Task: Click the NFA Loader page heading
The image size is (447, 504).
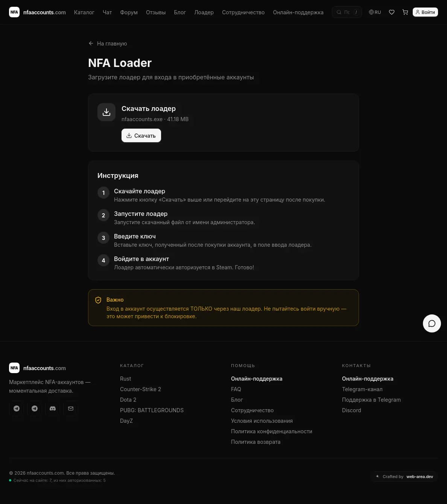Action: point(120,63)
